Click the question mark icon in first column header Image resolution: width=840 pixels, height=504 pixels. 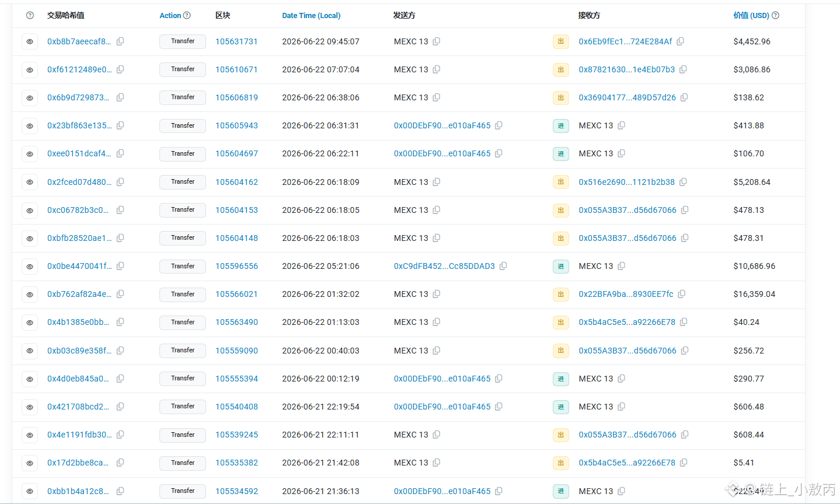click(x=30, y=15)
